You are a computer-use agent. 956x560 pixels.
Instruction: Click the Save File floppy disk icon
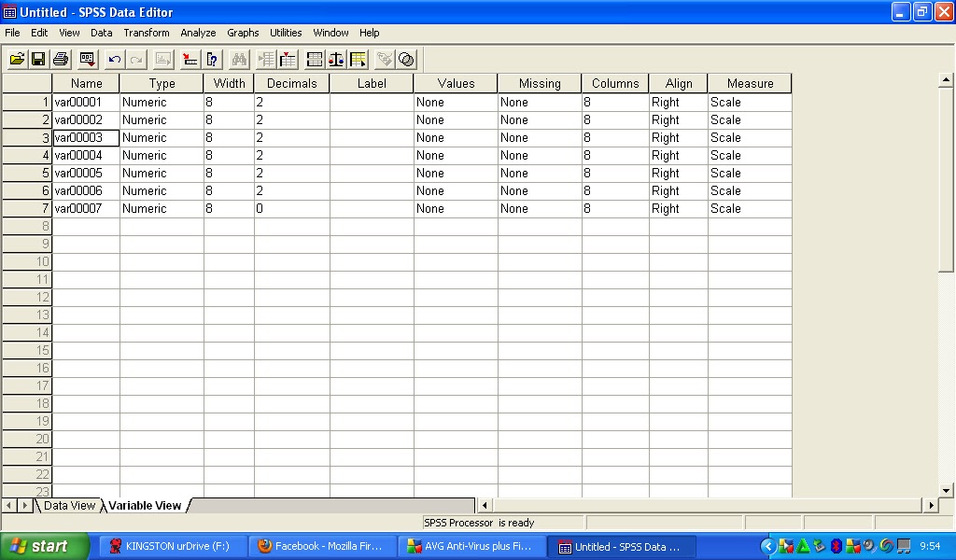point(38,59)
